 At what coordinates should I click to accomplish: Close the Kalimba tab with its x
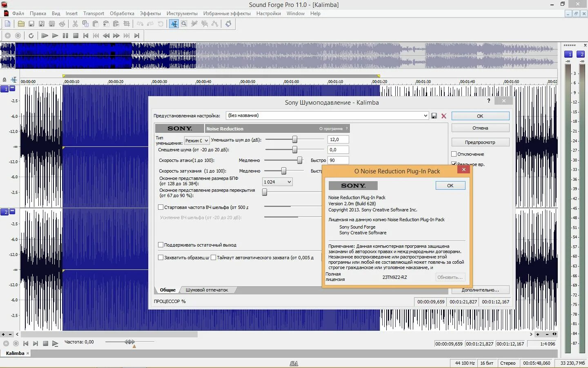coord(28,353)
